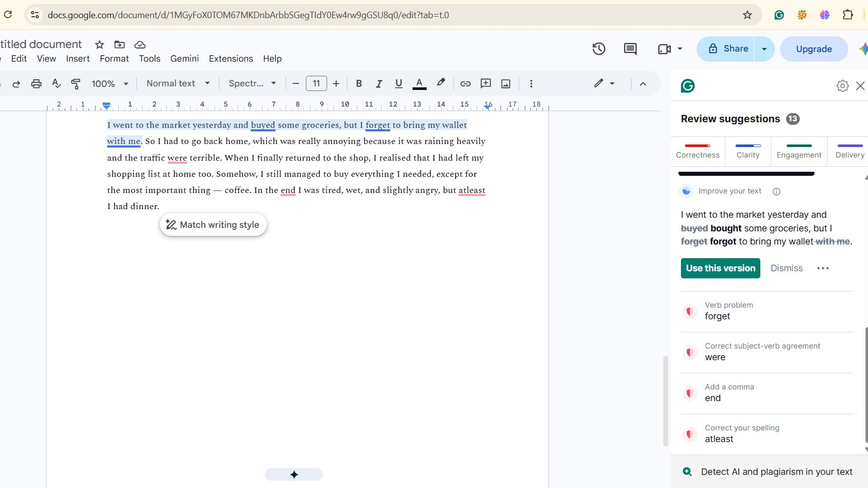Viewport: 868px width, 488px height.
Task: Open version history clock icon
Action: pyautogui.click(x=599, y=49)
